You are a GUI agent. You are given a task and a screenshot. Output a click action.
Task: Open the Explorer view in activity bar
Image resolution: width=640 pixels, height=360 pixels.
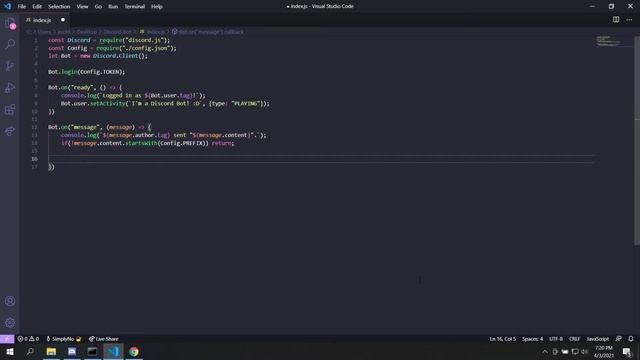click(10, 23)
